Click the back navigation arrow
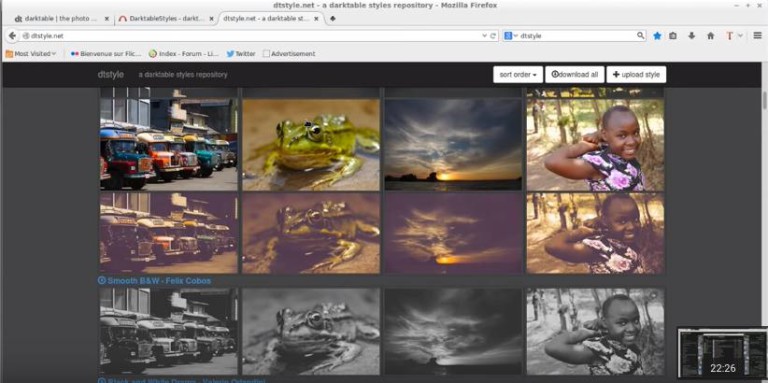The width and height of the screenshot is (768, 383). pyautogui.click(x=12, y=36)
